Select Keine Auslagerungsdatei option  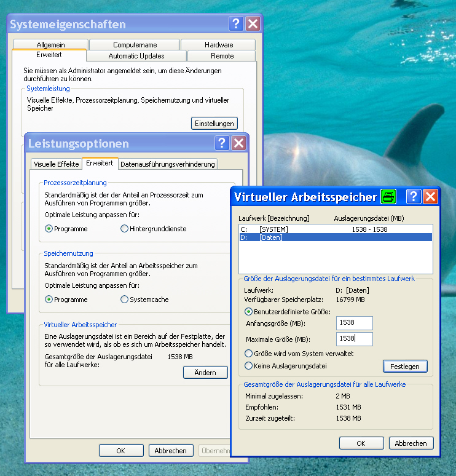(248, 366)
